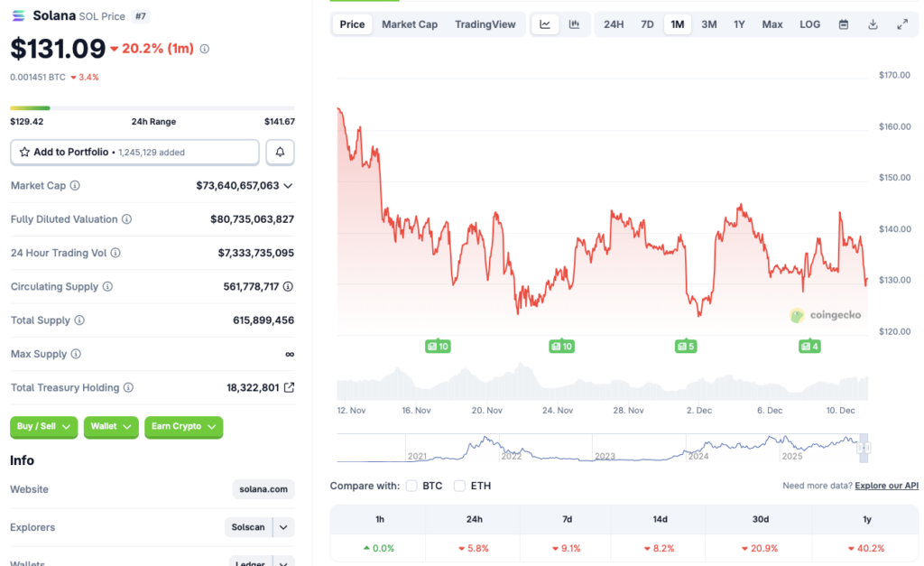Switch chart to candlestick view

coord(574,24)
